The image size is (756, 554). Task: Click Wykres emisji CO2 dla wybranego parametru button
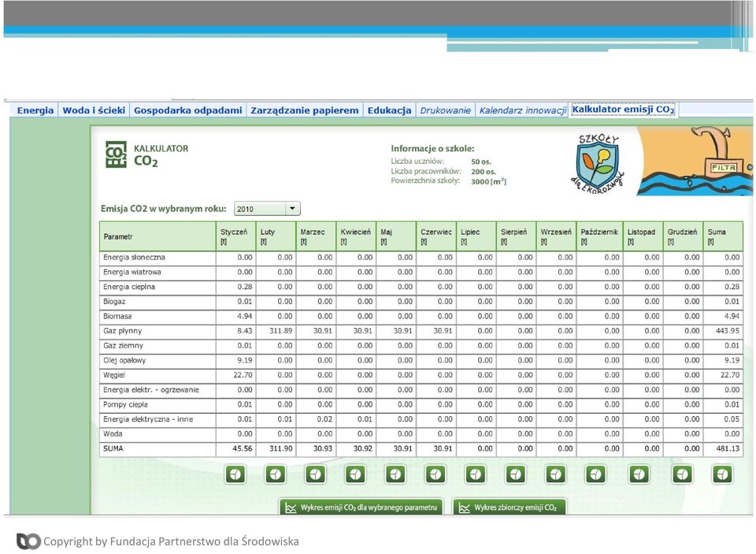361,508
